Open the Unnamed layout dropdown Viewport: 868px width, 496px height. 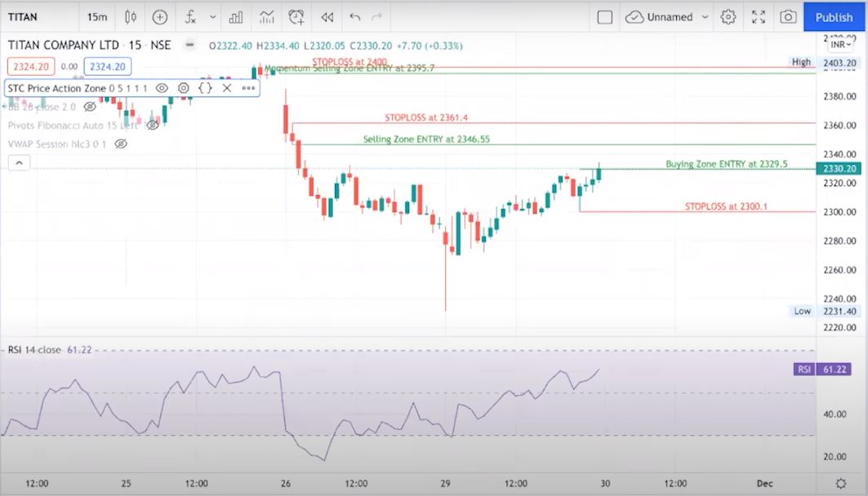pos(703,16)
